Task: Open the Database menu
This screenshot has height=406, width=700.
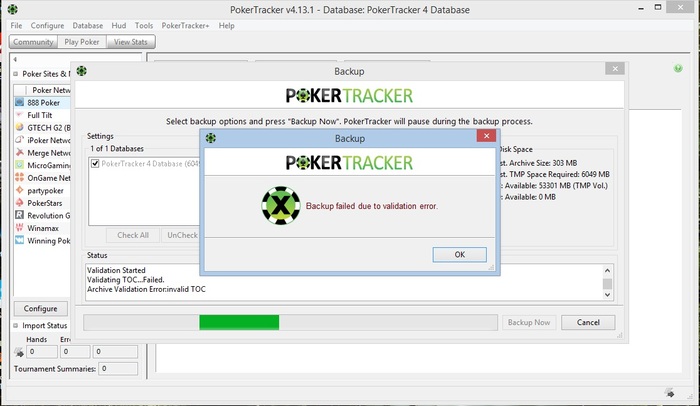Action: (88, 25)
